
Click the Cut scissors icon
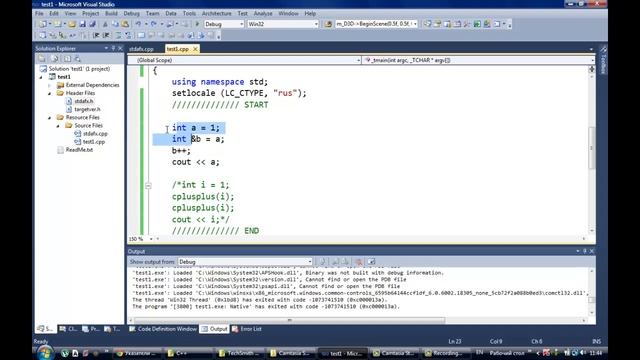pyautogui.click(x=105, y=24)
